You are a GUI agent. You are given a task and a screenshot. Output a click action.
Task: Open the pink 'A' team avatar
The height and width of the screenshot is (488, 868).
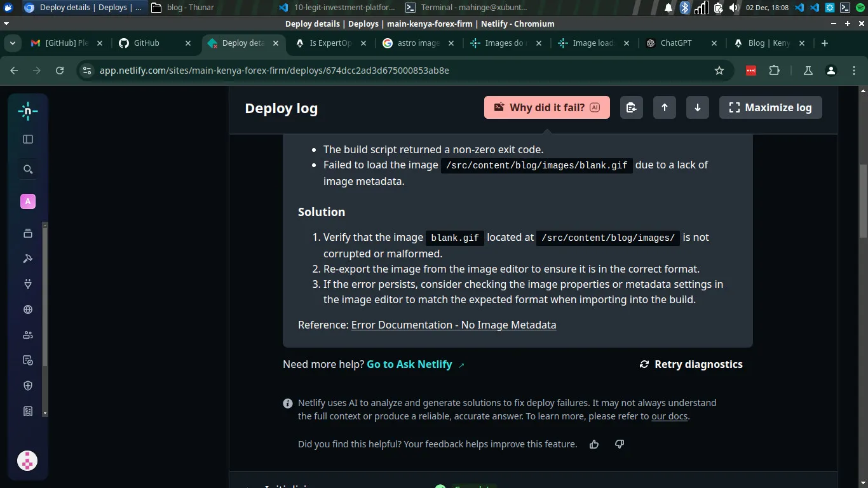27,201
